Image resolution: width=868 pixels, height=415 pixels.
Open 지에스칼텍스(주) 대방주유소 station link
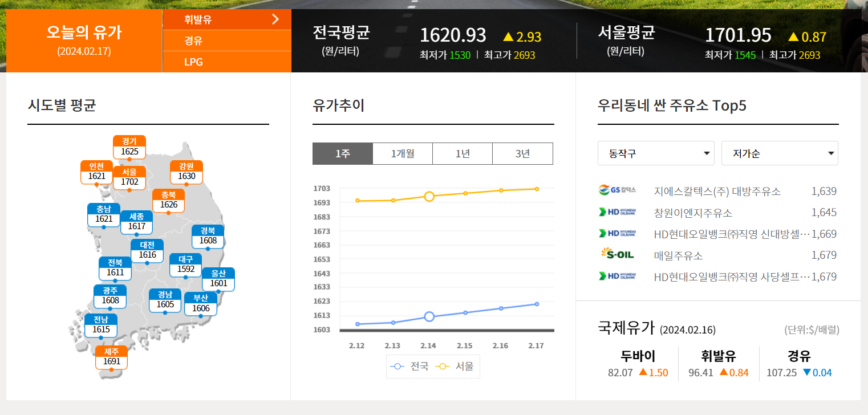pyautogui.click(x=717, y=191)
